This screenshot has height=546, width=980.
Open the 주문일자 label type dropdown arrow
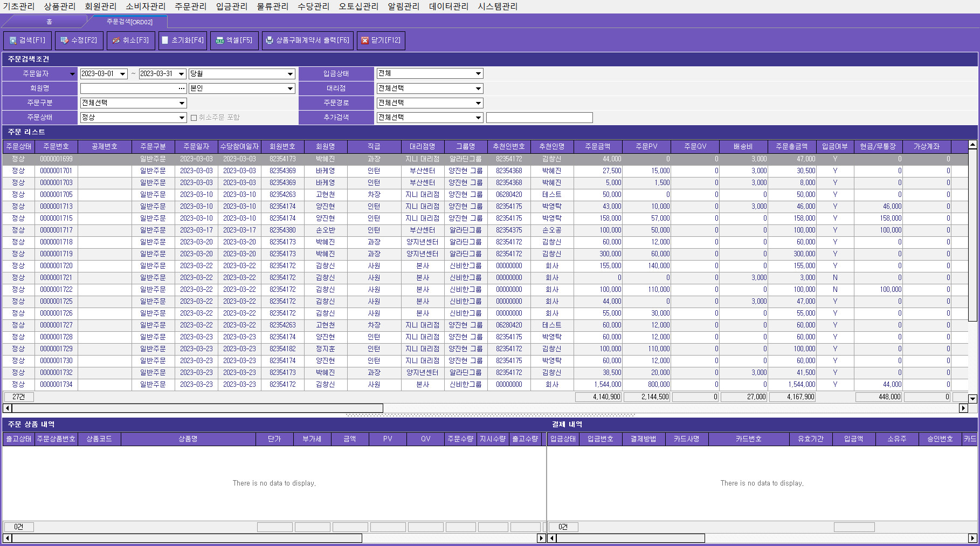(x=72, y=74)
